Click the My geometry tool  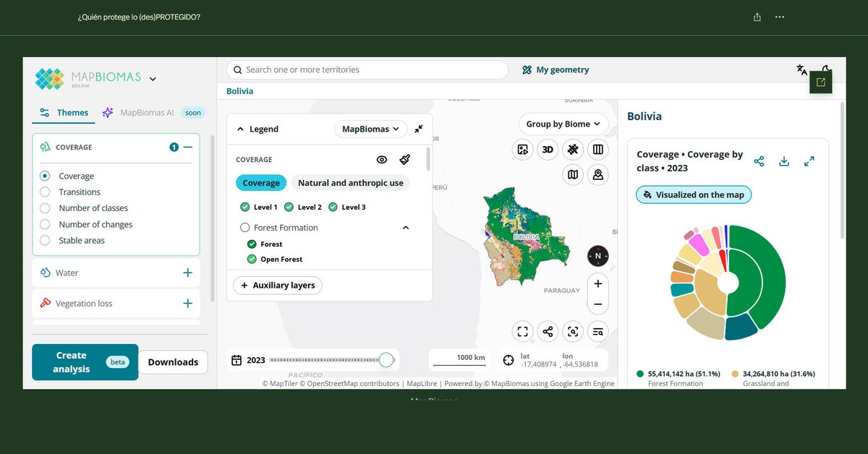556,70
